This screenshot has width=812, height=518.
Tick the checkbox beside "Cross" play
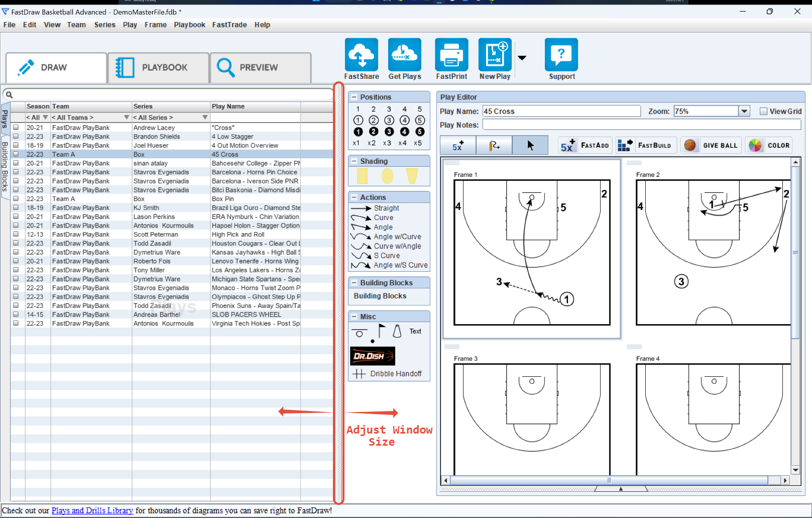click(x=16, y=128)
